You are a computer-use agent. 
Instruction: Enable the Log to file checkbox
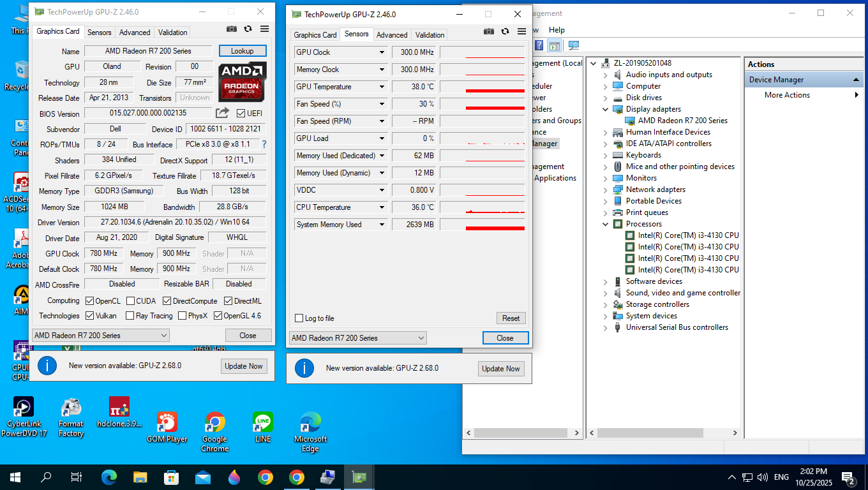(x=299, y=318)
